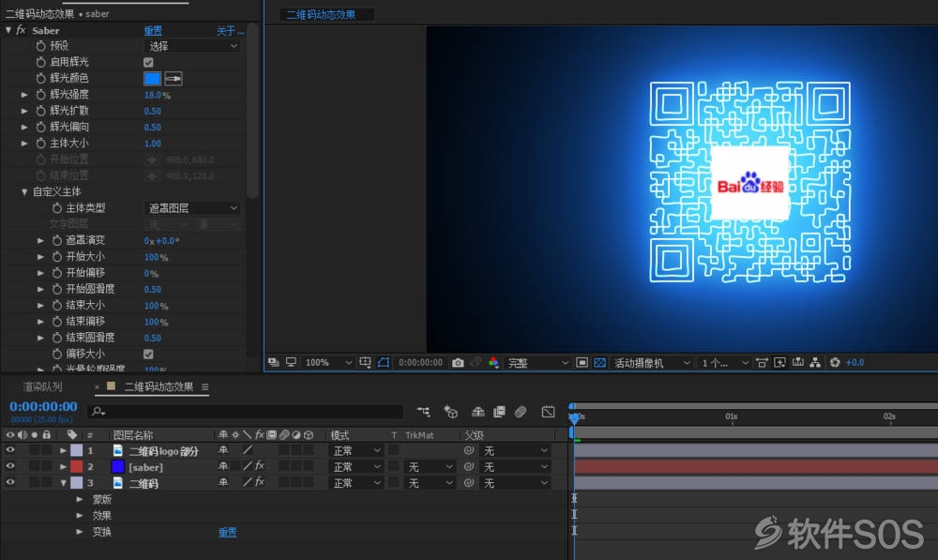
Task: Open the graph editor icon in timeline
Action: pyautogui.click(x=548, y=412)
